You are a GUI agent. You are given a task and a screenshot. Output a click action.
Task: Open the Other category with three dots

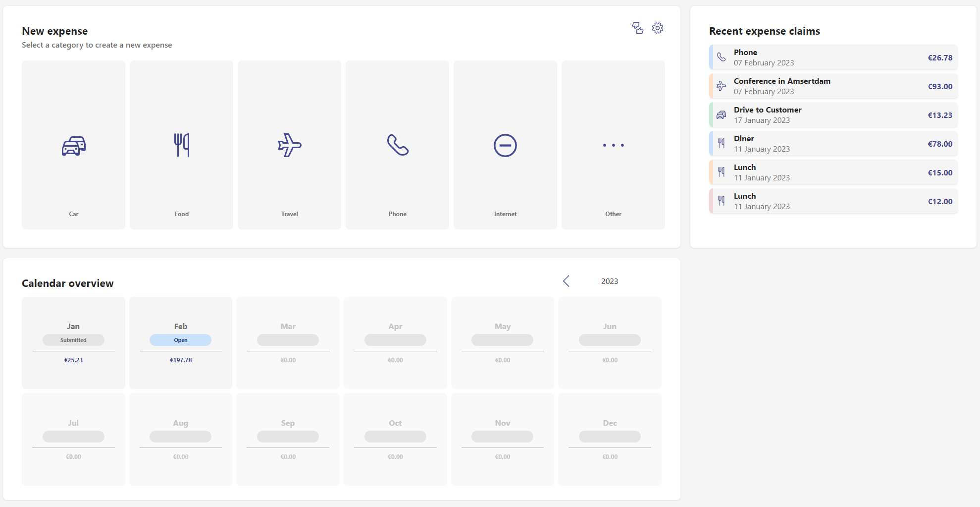(613, 145)
